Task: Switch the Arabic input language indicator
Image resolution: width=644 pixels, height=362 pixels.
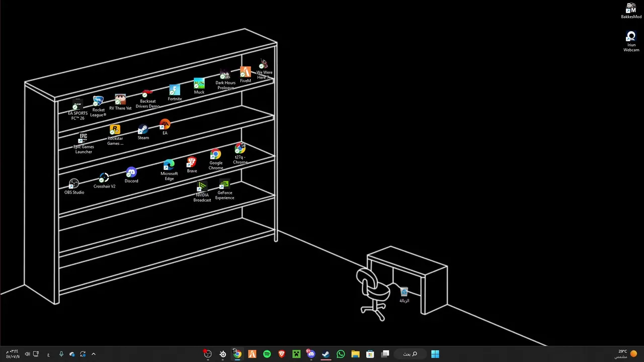Action: 48,354
